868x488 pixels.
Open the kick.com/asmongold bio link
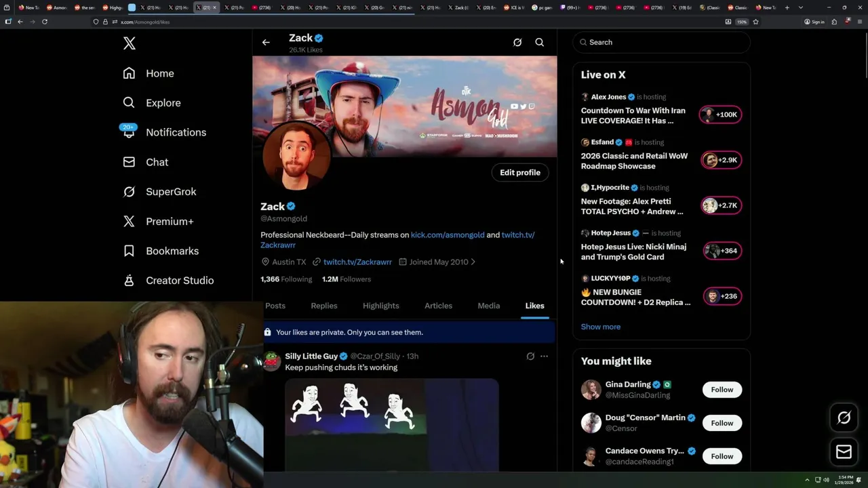(448, 235)
